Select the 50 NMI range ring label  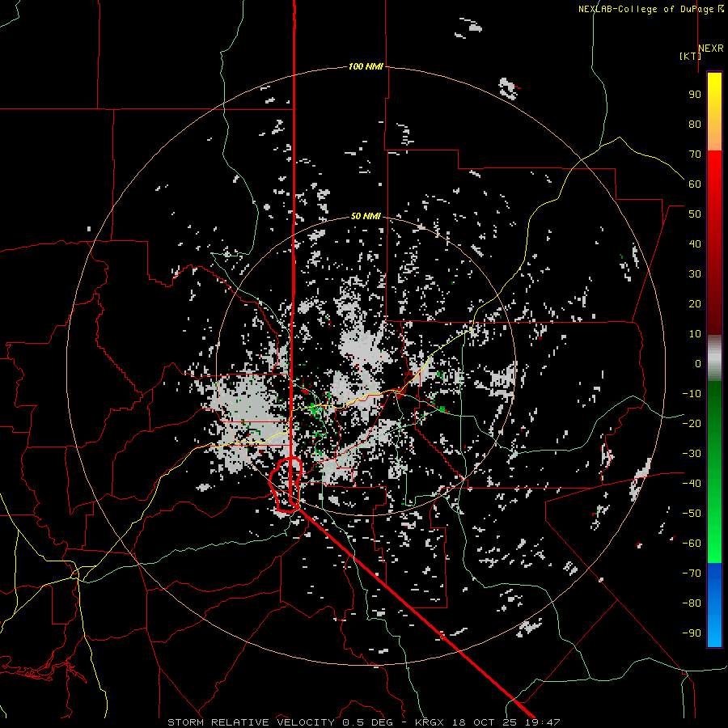point(366,216)
